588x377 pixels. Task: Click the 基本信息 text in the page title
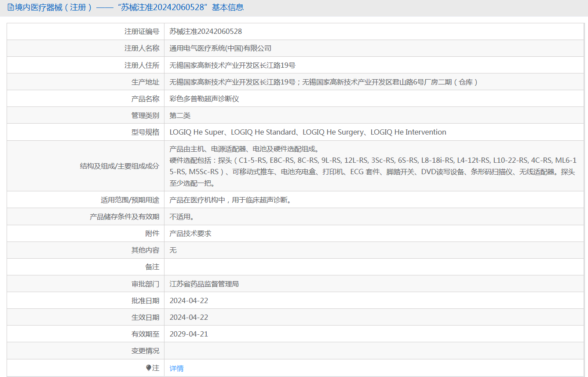(x=228, y=7)
